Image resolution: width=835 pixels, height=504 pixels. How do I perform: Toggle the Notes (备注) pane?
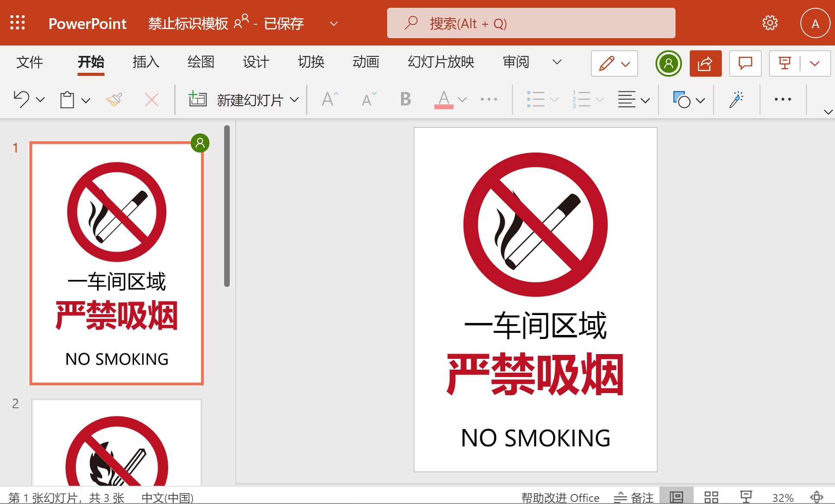click(x=634, y=497)
